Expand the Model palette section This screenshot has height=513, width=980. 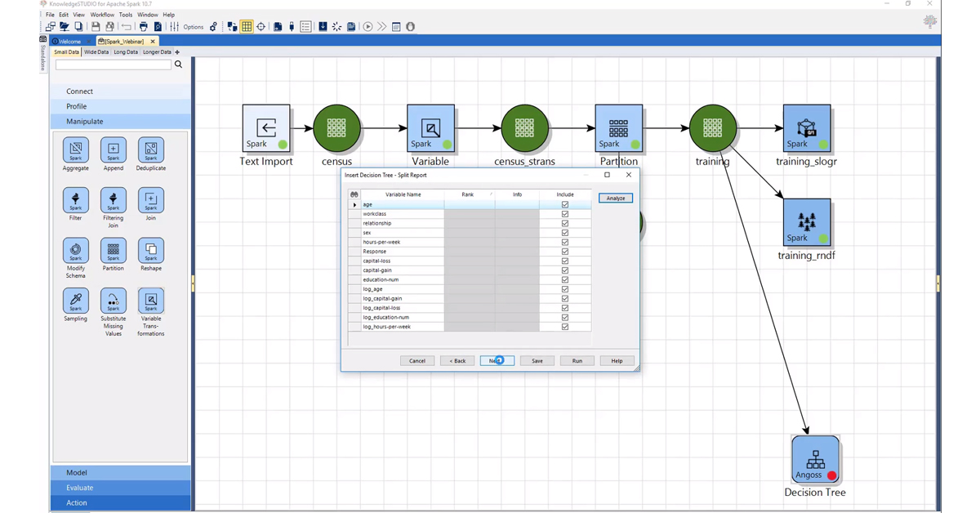120,473
